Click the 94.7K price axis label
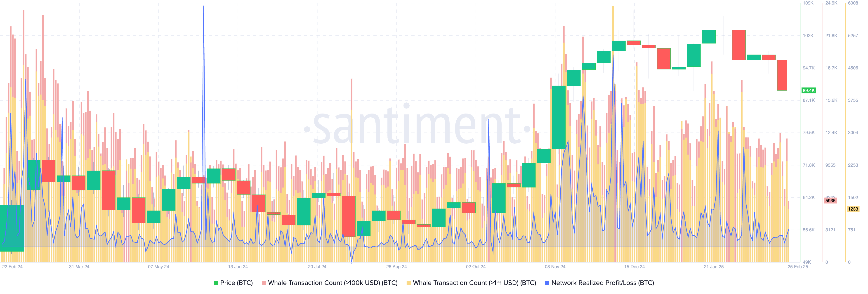868x294 pixels. click(x=809, y=68)
